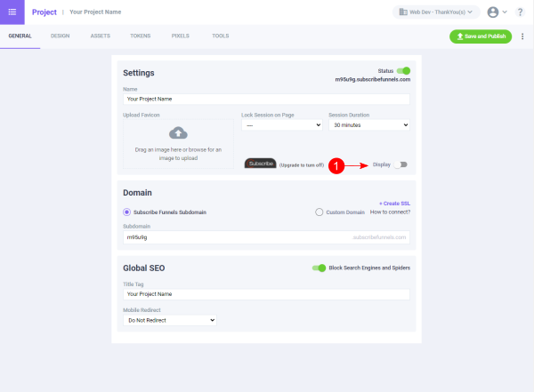The width and height of the screenshot is (534, 392).
Task: Toggle the Display badge switch
Action: pyautogui.click(x=402, y=164)
